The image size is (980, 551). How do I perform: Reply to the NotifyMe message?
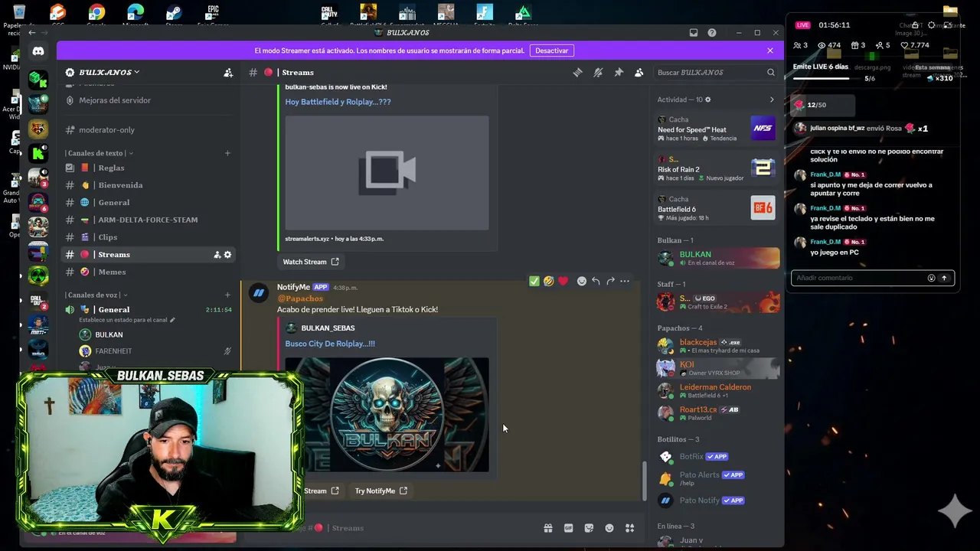[x=596, y=282]
